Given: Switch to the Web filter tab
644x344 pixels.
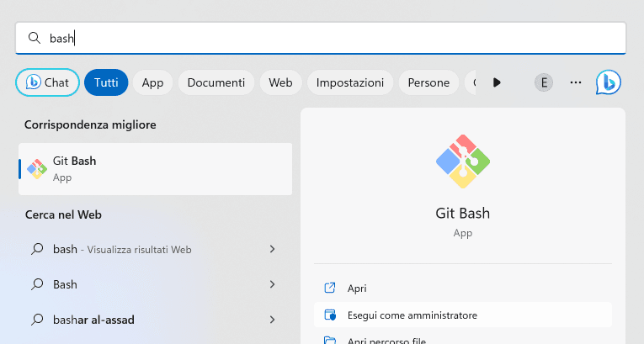Looking at the screenshot, I should coord(280,82).
